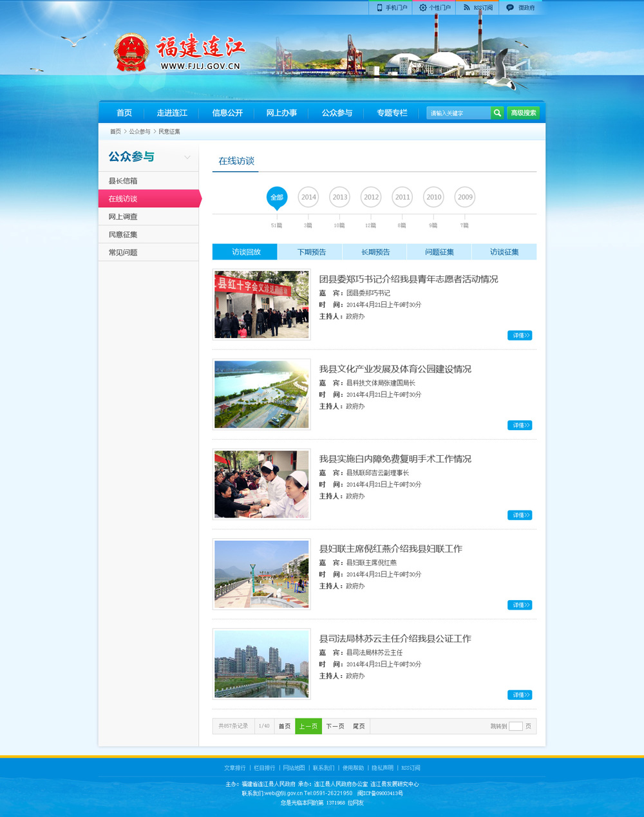Click the keyword search input field

pyautogui.click(x=458, y=113)
